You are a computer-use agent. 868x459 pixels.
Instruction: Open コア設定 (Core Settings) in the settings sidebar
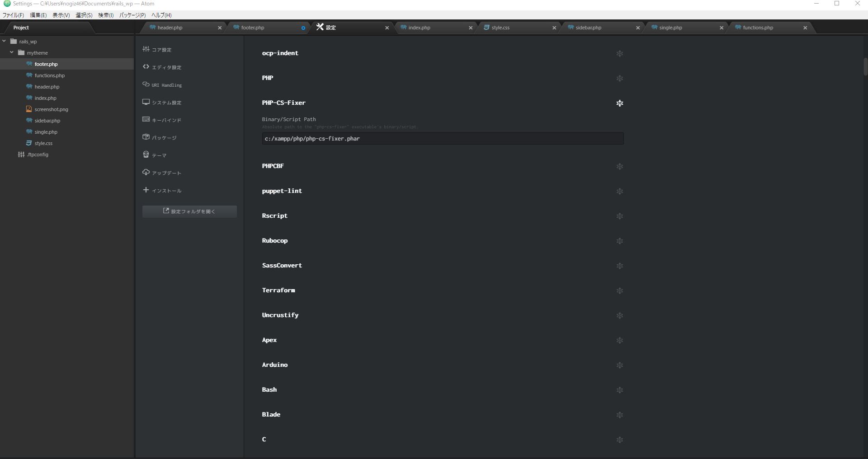click(162, 49)
